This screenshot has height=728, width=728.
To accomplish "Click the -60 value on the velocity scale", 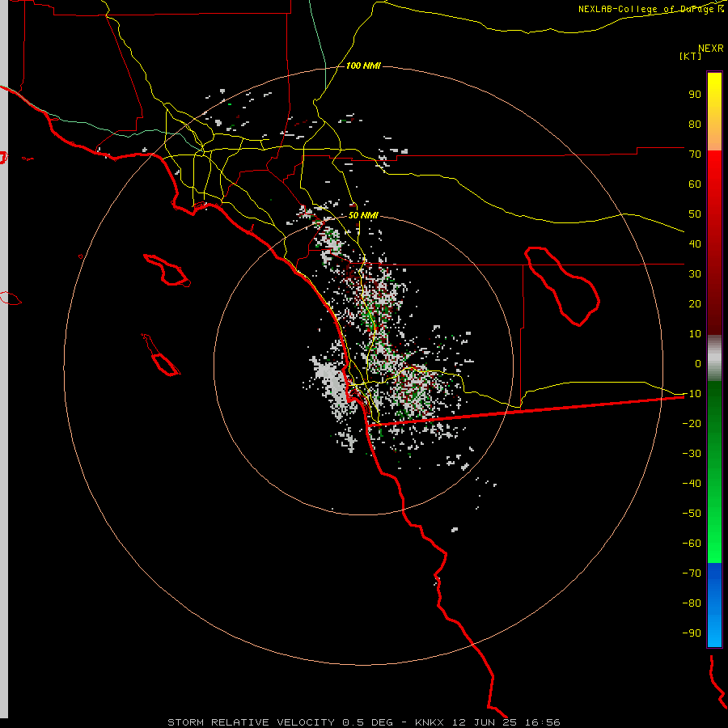I will click(692, 544).
